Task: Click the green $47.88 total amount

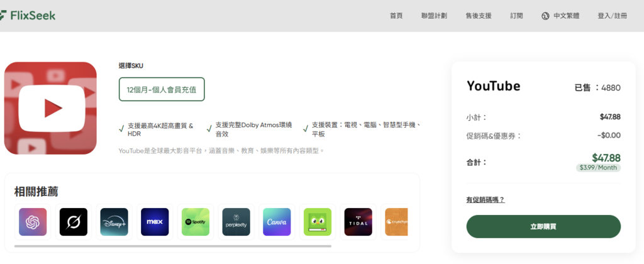Action: click(x=606, y=158)
